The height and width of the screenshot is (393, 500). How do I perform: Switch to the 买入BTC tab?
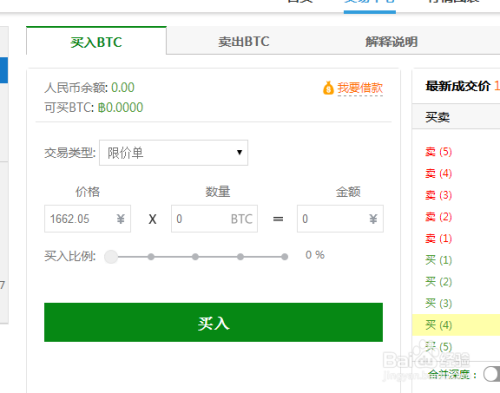pos(96,41)
